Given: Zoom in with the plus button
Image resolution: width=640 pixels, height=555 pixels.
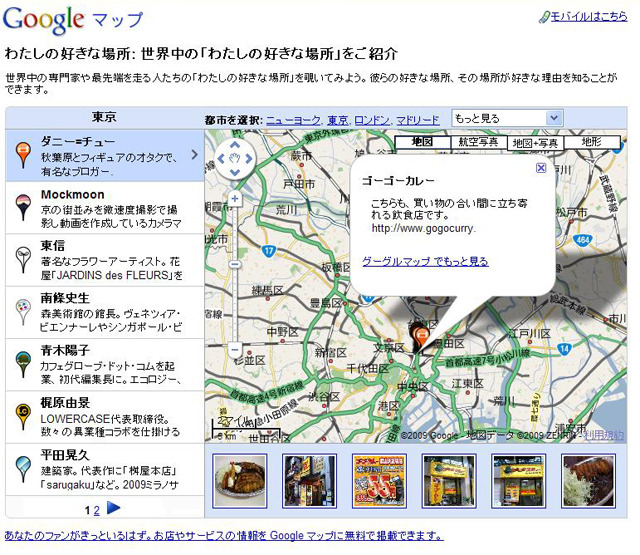Looking at the screenshot, I should point(235,199).
